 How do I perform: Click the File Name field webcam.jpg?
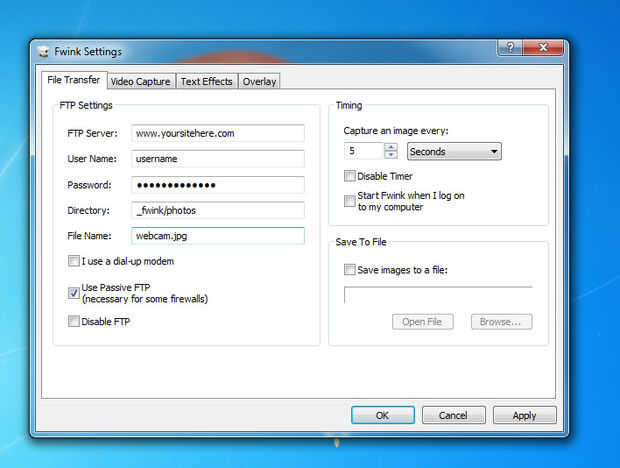pyautogui.click(x=218, y=236)
